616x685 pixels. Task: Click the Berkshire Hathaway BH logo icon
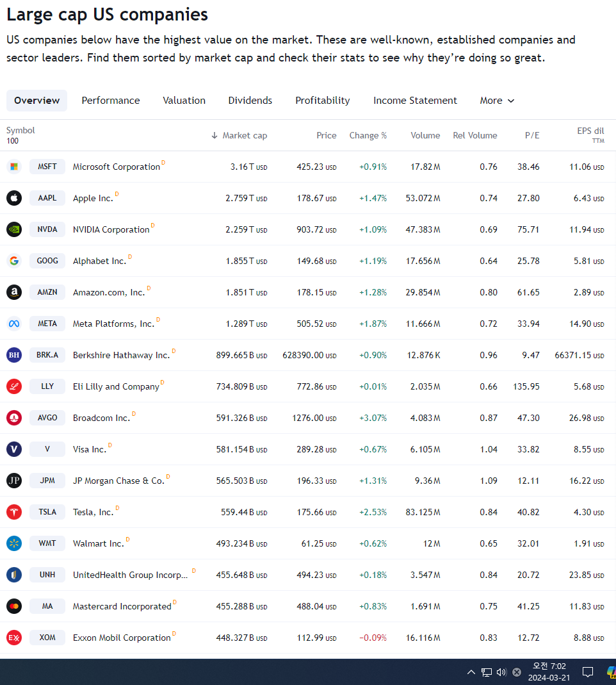pyautogui.click(x=14, y=355)
